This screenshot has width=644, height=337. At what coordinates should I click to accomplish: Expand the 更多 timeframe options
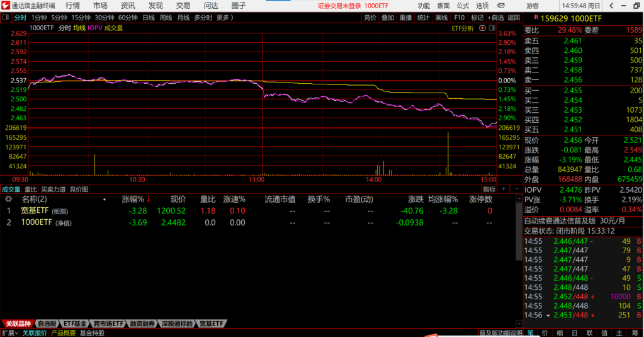pyautogui.click(x=224, y=18)
